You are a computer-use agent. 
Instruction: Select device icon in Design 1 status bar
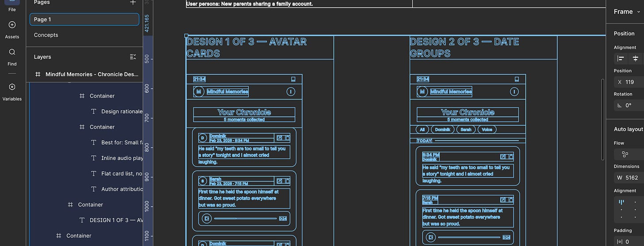[x=293, y=79]
